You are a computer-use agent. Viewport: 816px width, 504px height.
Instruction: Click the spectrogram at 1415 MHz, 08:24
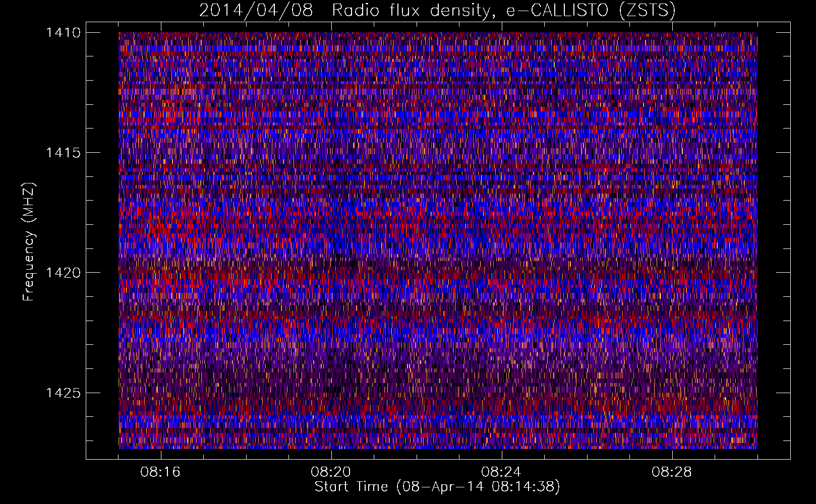tap(502, 152)
